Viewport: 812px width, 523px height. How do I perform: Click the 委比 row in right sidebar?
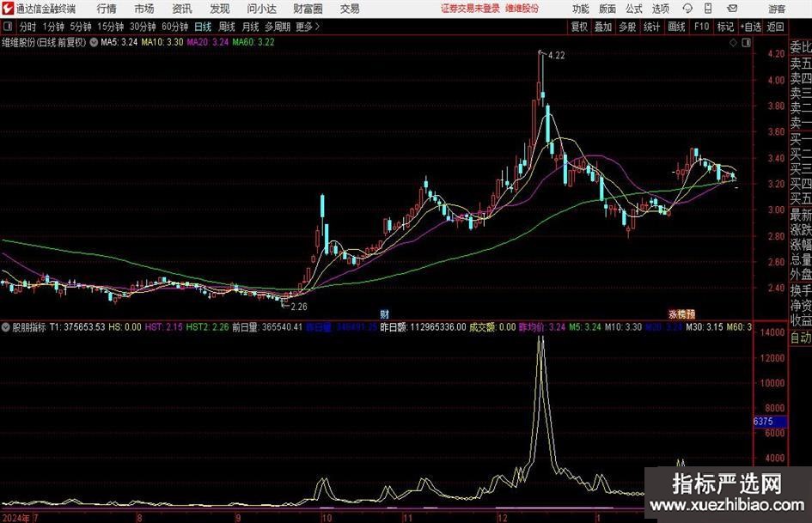point(801,47)
